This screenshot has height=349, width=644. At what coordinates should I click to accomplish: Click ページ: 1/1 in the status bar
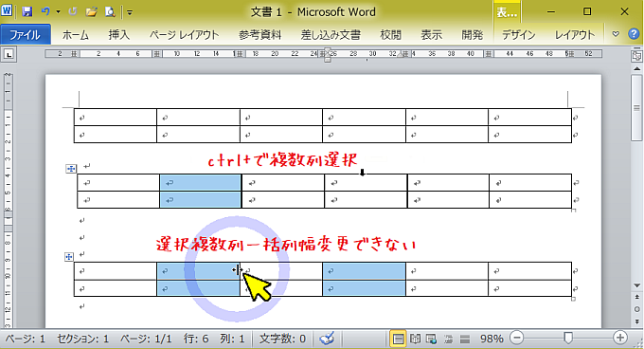pos(146,339)
